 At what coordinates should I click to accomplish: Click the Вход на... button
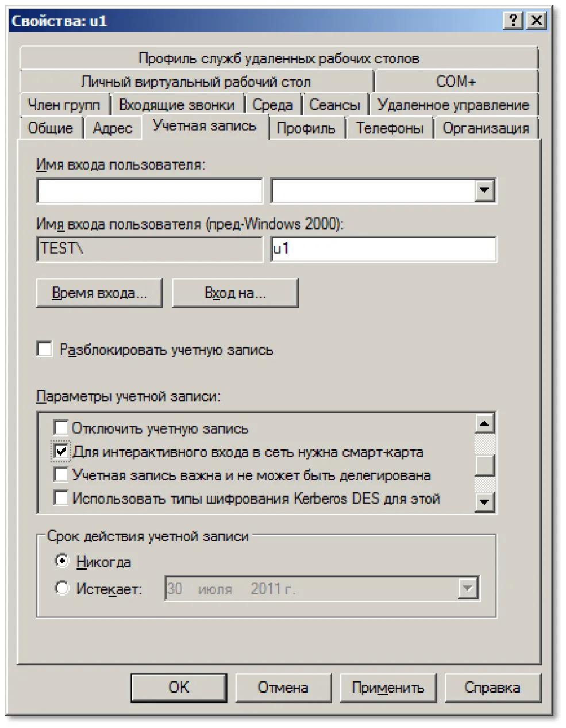coord(235,293)
